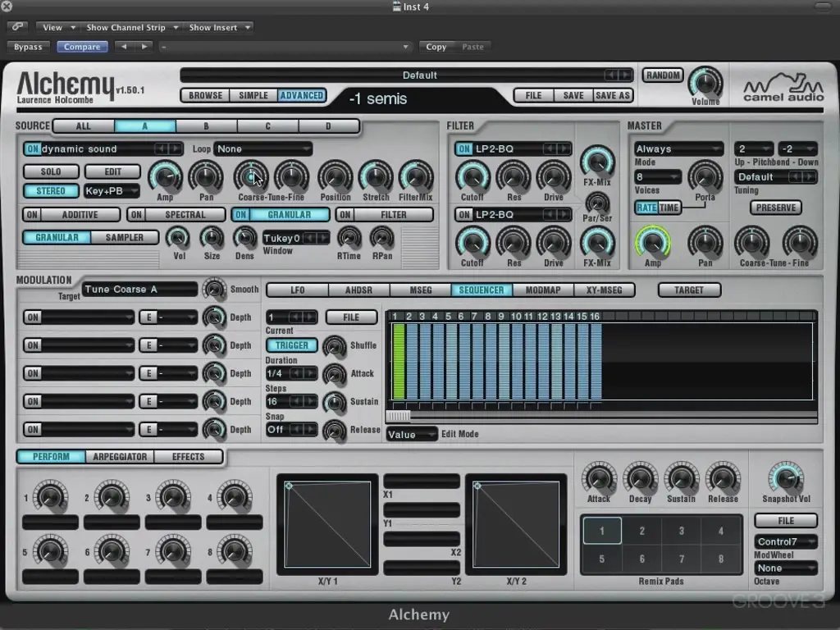
Task: Click the sequencer horizontal scrollbar handle
Action: coord(398,416)
